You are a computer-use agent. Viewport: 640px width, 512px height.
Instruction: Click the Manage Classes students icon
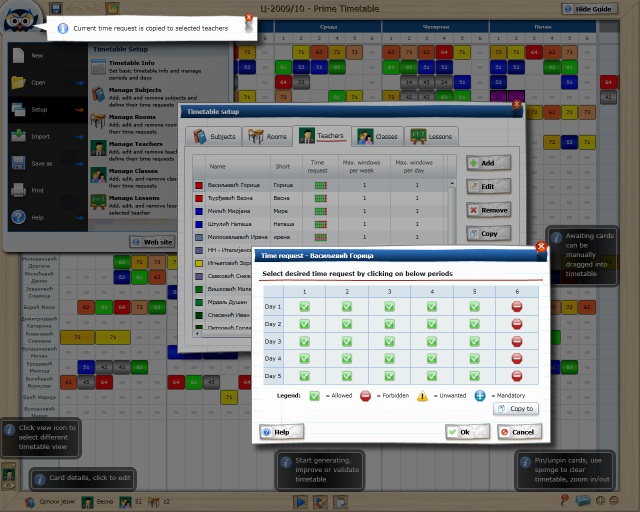[x=99, y=176]
